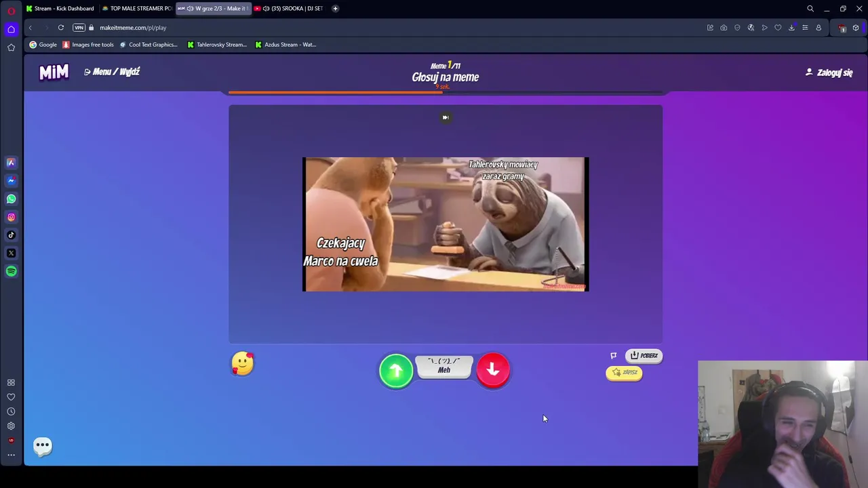Select the W grze 2/3 Make it Meme tab
868x488 pixels.
(214, 8)
